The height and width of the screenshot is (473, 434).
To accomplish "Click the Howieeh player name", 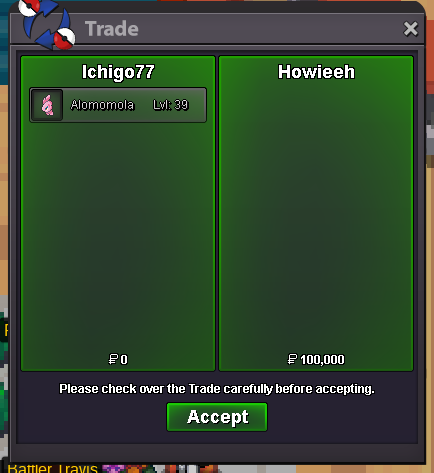I will click(316, 72).
